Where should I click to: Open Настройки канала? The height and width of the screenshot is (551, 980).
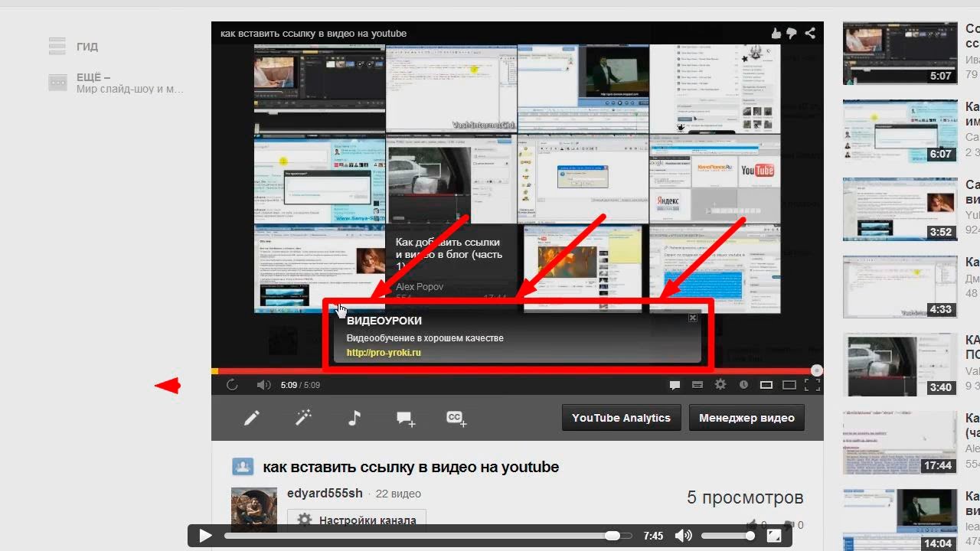pyautogui.click(x=357, y=520)
